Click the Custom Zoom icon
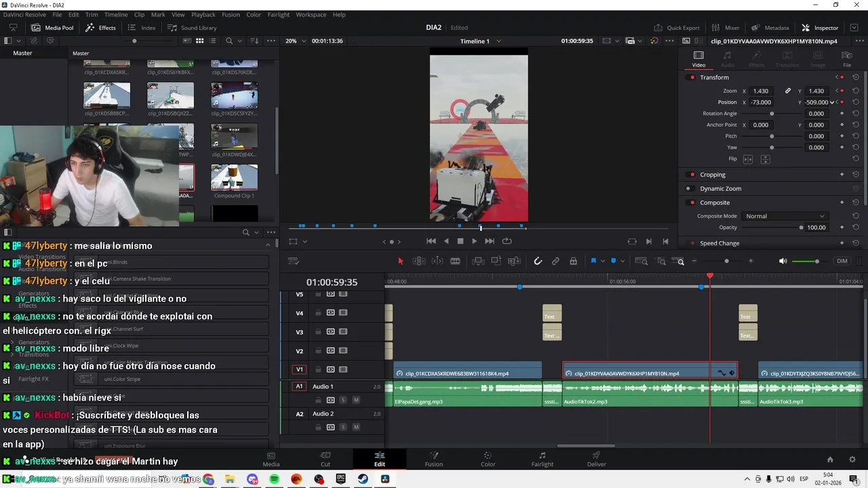 (679, 261)
